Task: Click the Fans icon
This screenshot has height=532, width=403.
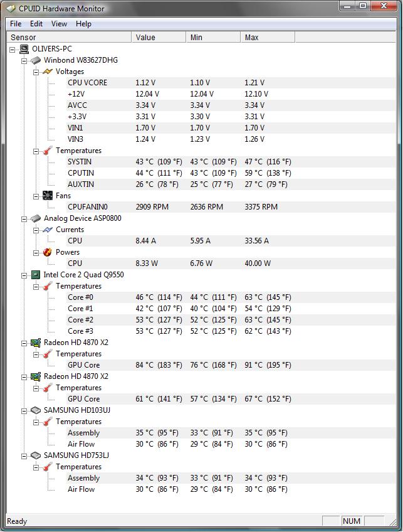Action: [48, 196]
